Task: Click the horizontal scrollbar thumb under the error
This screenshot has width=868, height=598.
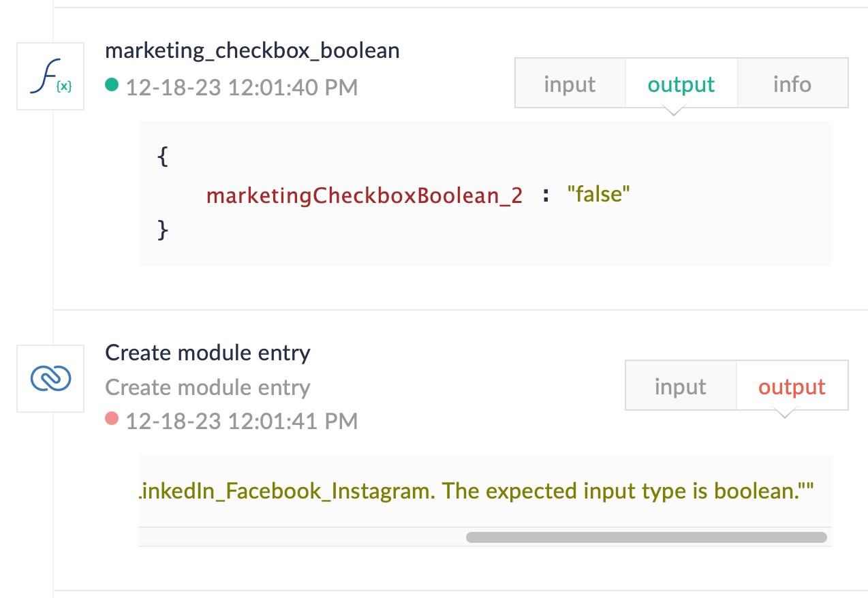Action: [x=646, y=537]
